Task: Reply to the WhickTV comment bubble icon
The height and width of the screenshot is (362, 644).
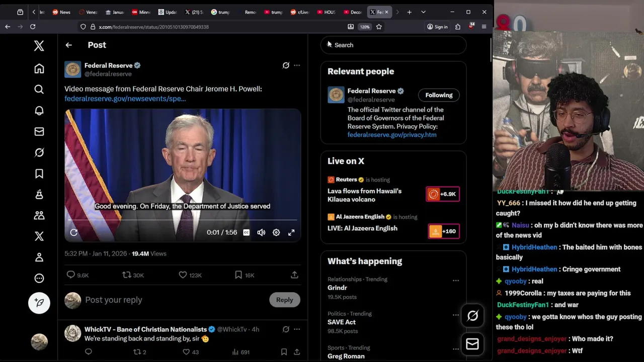Action: pyautogui.click(x=89, y=352)
